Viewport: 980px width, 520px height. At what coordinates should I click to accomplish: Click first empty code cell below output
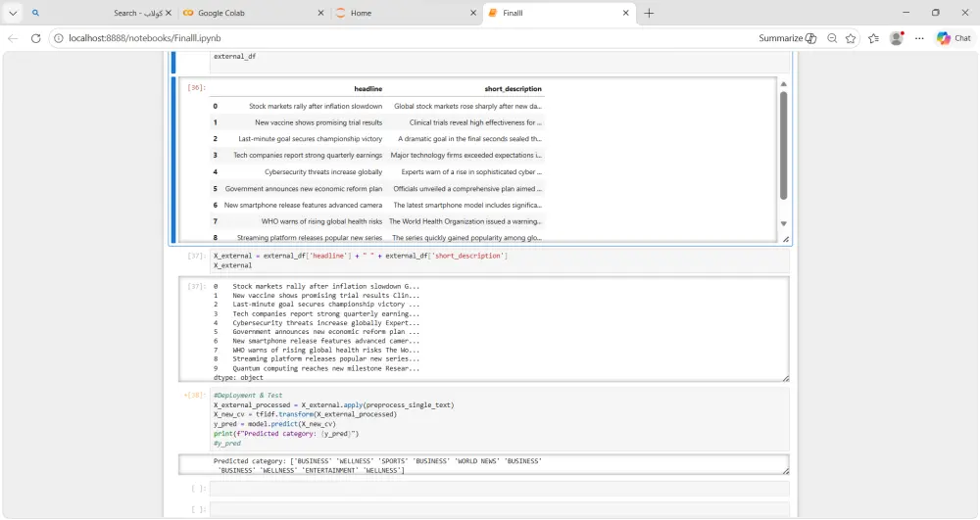coord(499,489)
